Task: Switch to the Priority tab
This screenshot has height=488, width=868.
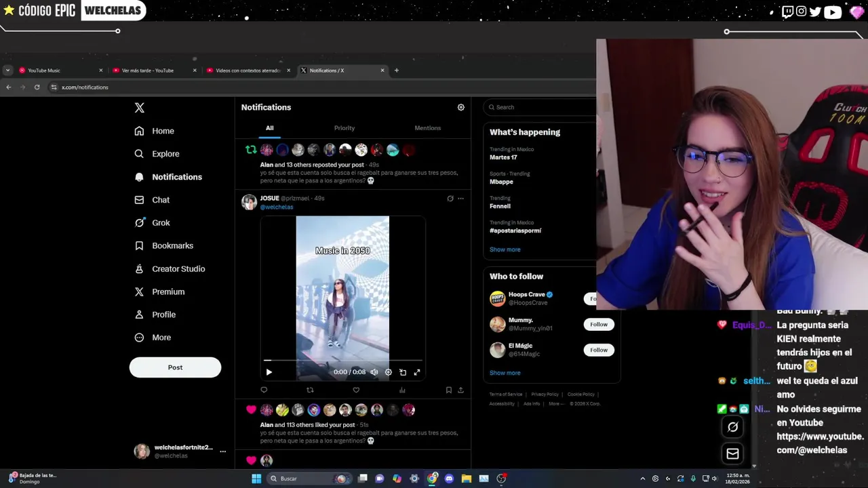Action: [344, 128]
